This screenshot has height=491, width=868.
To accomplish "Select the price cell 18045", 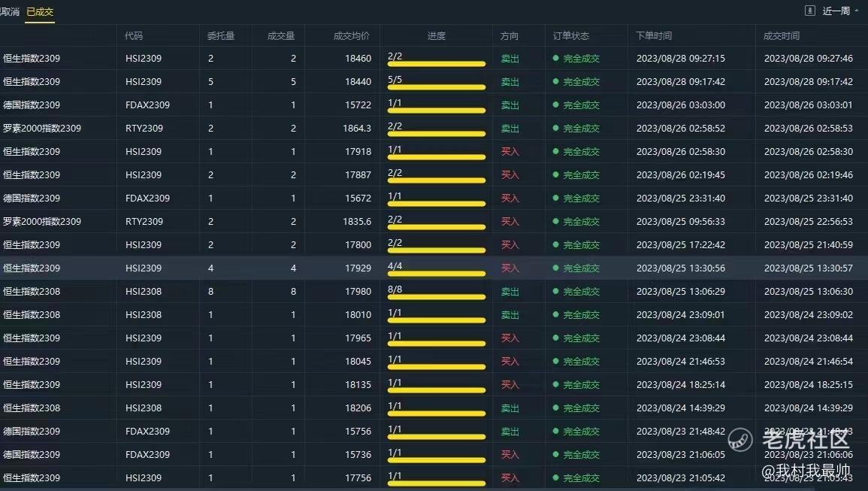I will [358, 362].
